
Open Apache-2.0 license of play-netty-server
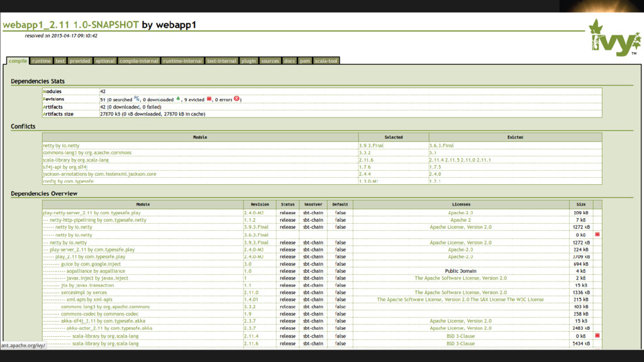click(x=460, y=213)
